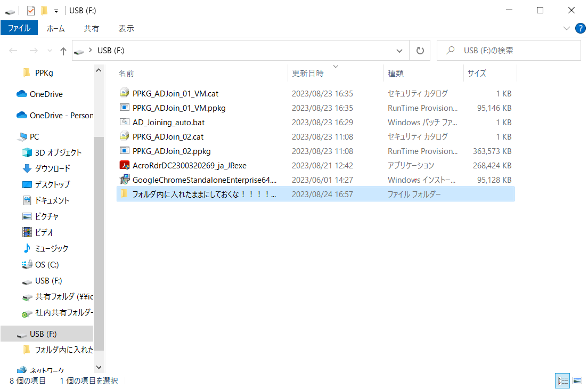Switch to details view in status bar
This screenshot has width=588, height=389.
[x=562, y=381]
